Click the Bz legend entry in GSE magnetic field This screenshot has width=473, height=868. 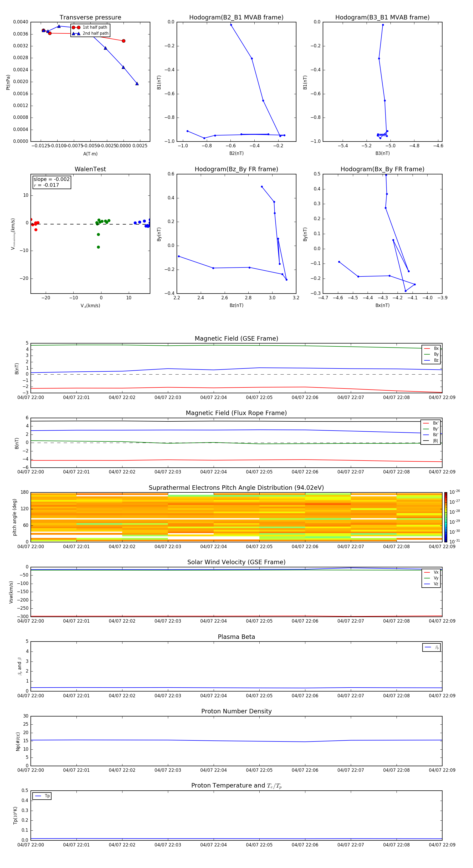coord(431,360)
